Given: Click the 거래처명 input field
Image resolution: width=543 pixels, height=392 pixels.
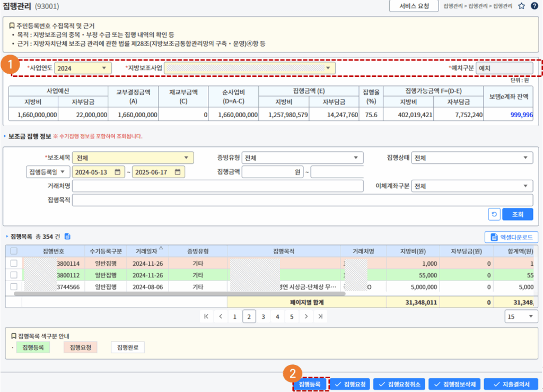Looking at the screenshot, I should pos(218,186).
